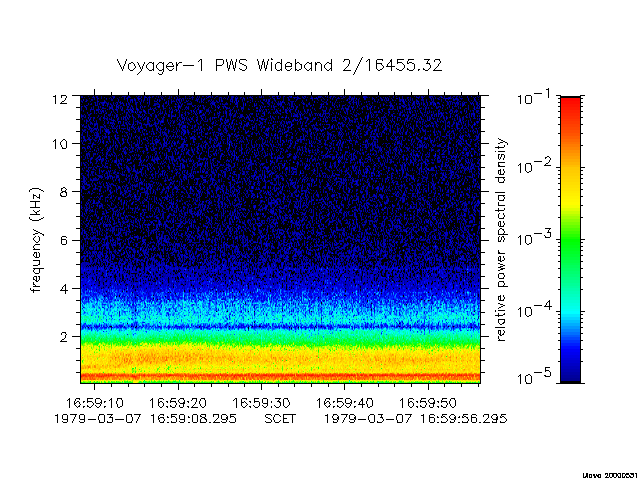This screenshot has height=480, width=640.
Task: Click the 4 kHz frequency tick label
Action: coord(63,289)
